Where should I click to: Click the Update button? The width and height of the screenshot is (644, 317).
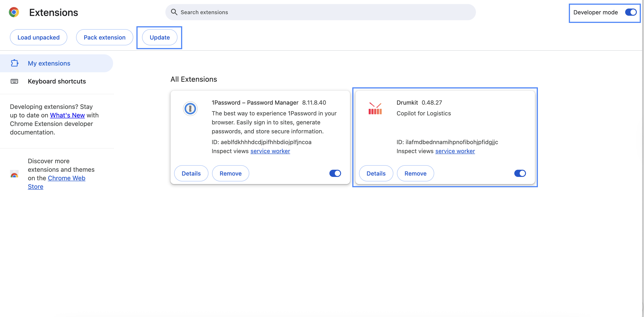(160, 37)
